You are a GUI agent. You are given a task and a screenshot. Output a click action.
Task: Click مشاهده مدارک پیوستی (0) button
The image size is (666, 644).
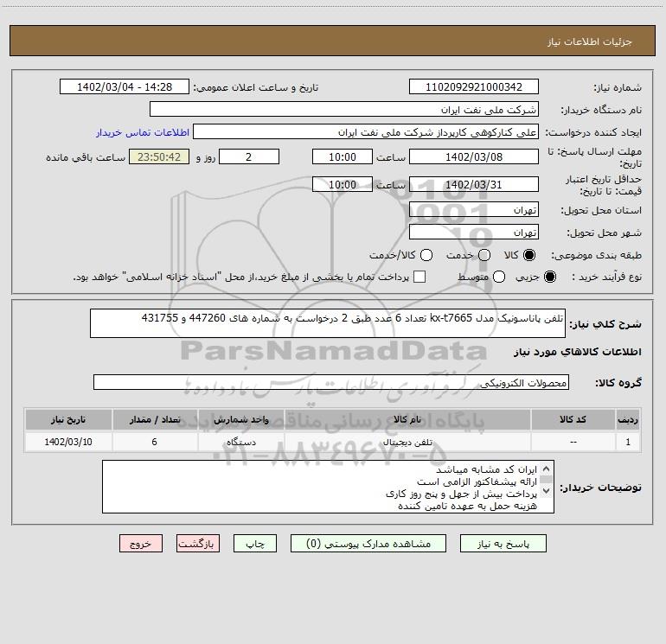368,544
